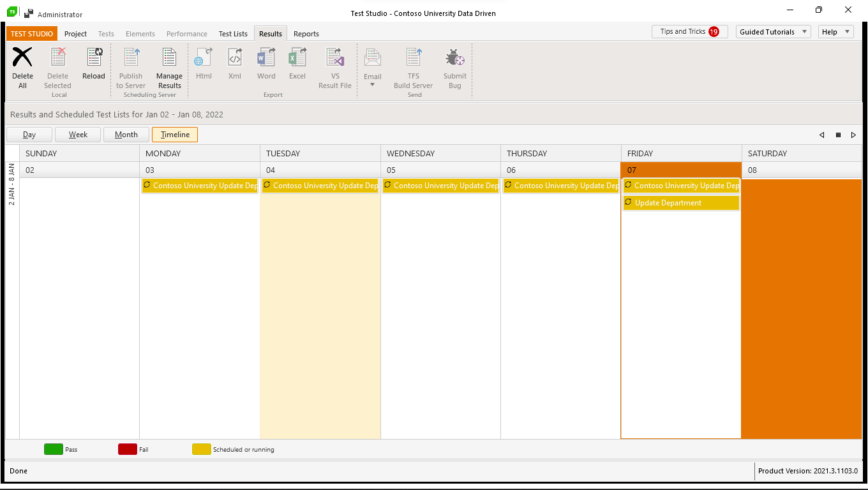This screenshot has width=868, height=490.
Task: Switch to the Elements tab
Action: point(140,34)
